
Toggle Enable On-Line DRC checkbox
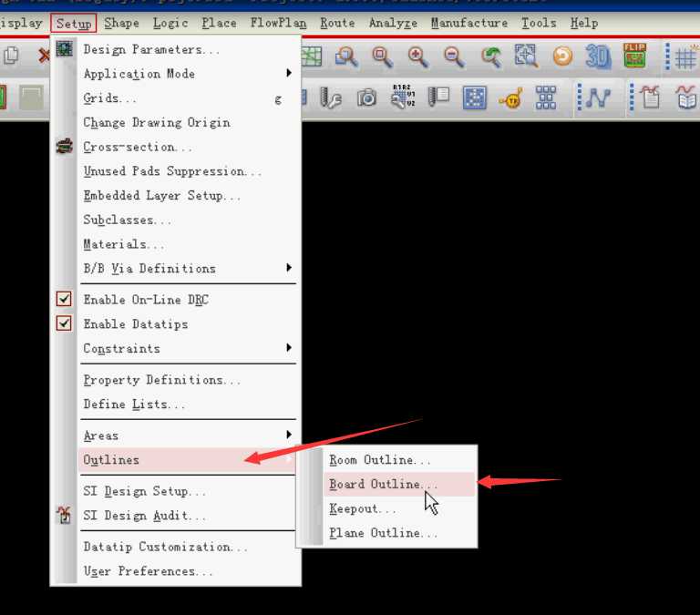pyautogui.click(x=64, y=299)
